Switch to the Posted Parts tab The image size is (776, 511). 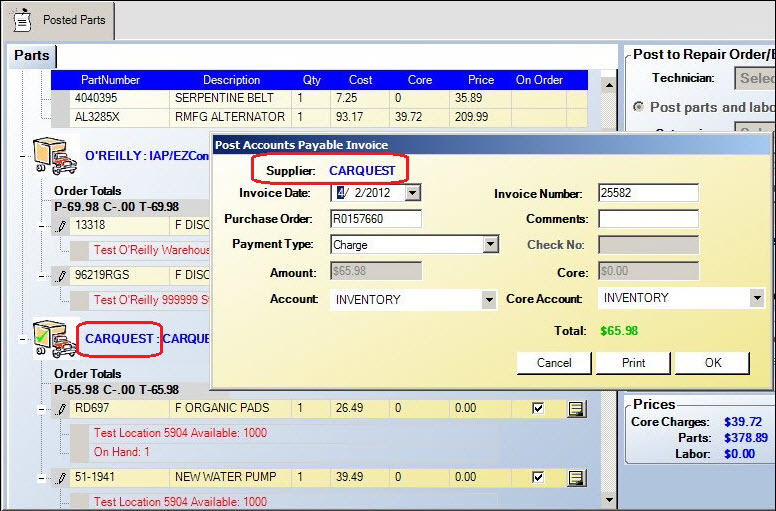coord(62,20)
